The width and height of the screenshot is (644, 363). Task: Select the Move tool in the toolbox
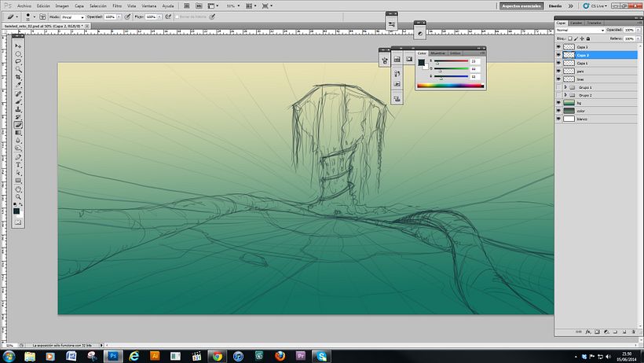pyautogui.click(x=18, y=46)
